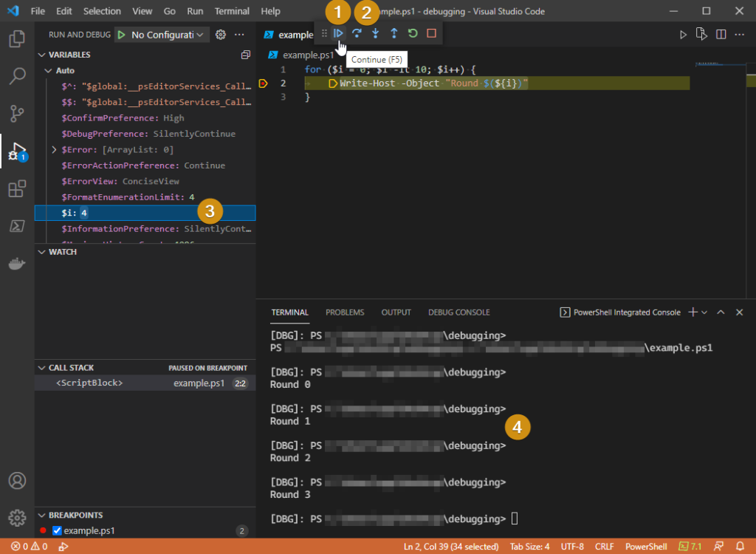
Task: Open the Extensions view from the activity bar
Action: [x=17, y=188]
